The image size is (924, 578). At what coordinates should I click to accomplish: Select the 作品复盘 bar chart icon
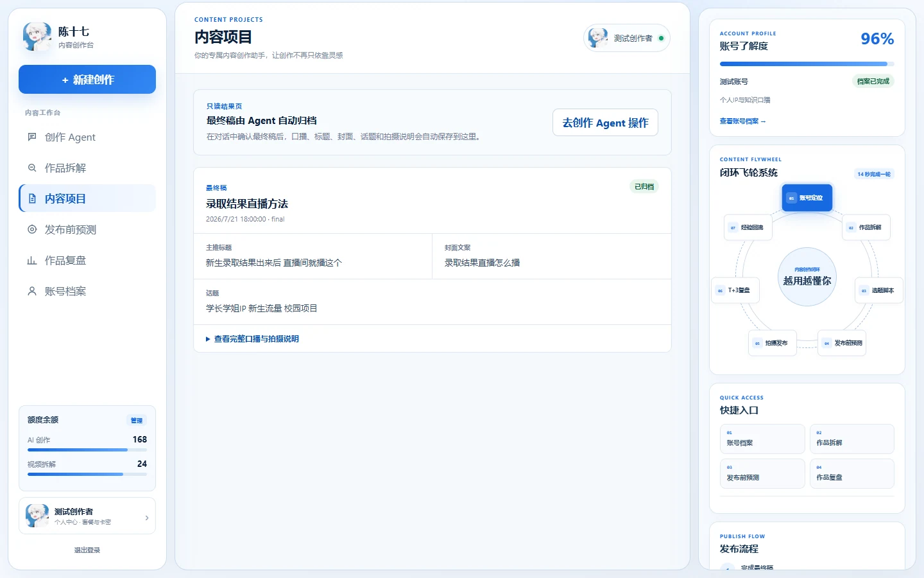coord(32,260)
